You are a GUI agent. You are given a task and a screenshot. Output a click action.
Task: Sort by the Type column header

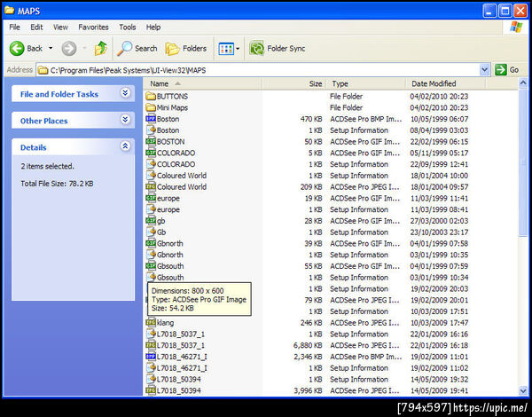(365, 83)
